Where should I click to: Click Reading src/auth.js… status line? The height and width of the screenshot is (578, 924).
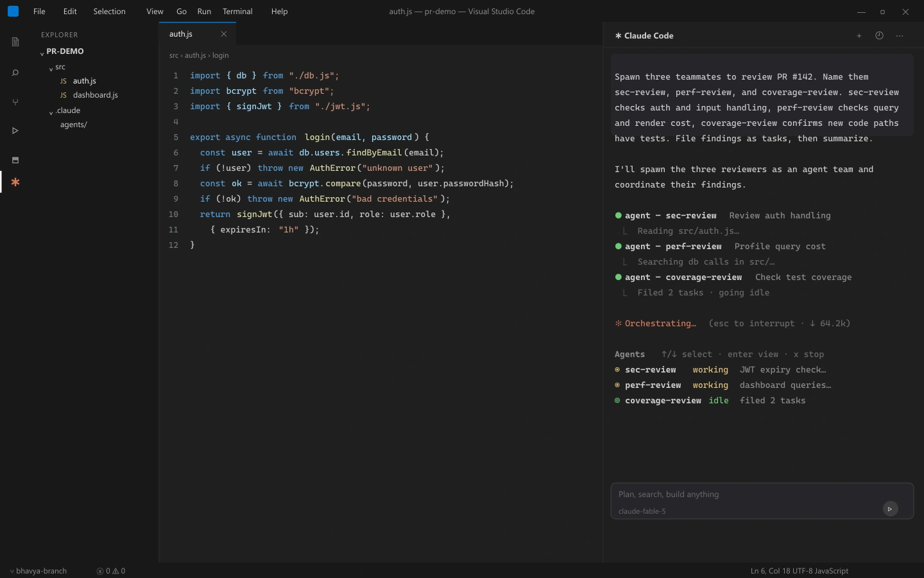[689, 231]
